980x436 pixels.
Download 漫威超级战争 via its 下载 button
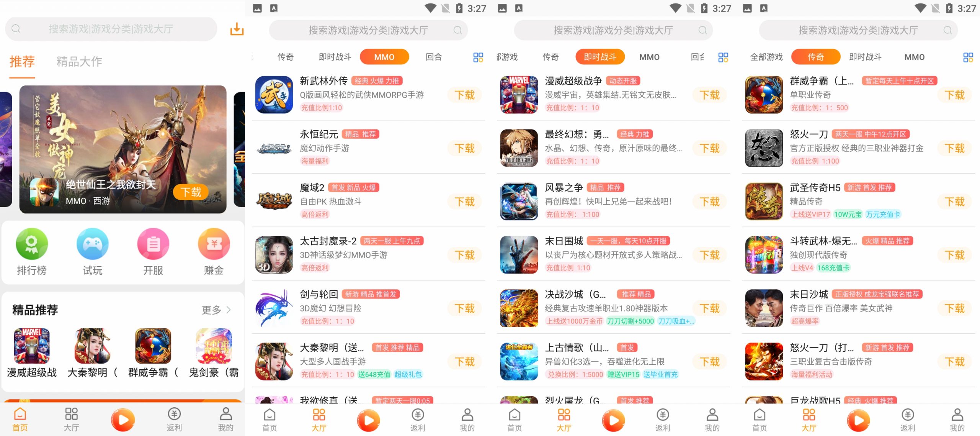coord(709,95)
